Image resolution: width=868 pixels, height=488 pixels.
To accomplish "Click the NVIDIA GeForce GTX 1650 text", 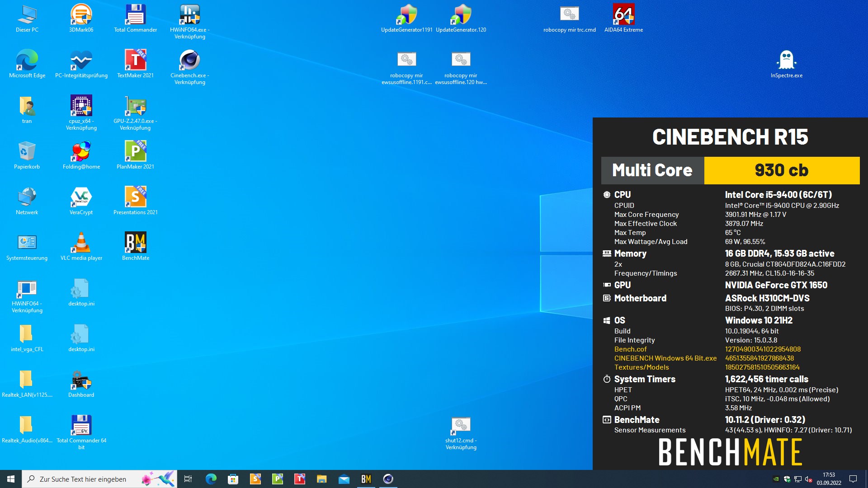I will click(776, 285).
